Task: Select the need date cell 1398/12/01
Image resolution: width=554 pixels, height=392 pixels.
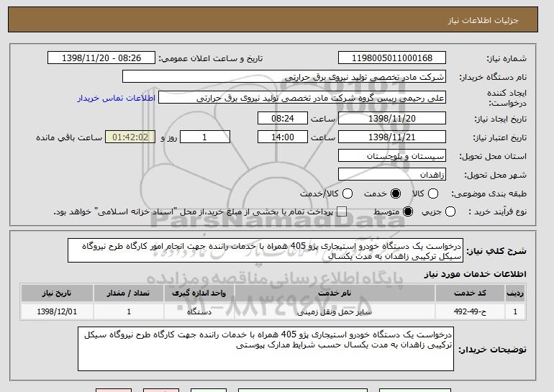Action: coord(57,311)
